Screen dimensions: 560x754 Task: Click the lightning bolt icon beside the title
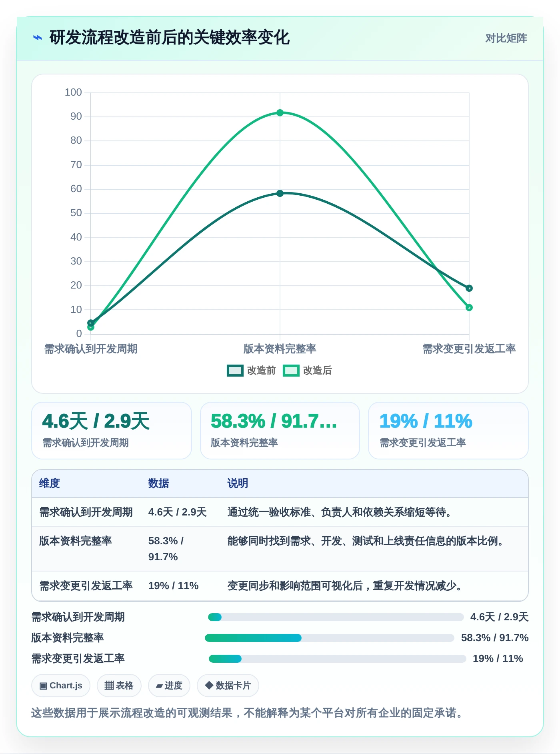38,38
